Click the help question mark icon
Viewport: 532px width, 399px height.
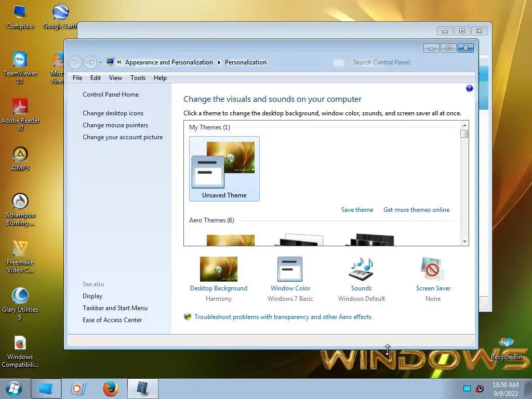[469, 88]
